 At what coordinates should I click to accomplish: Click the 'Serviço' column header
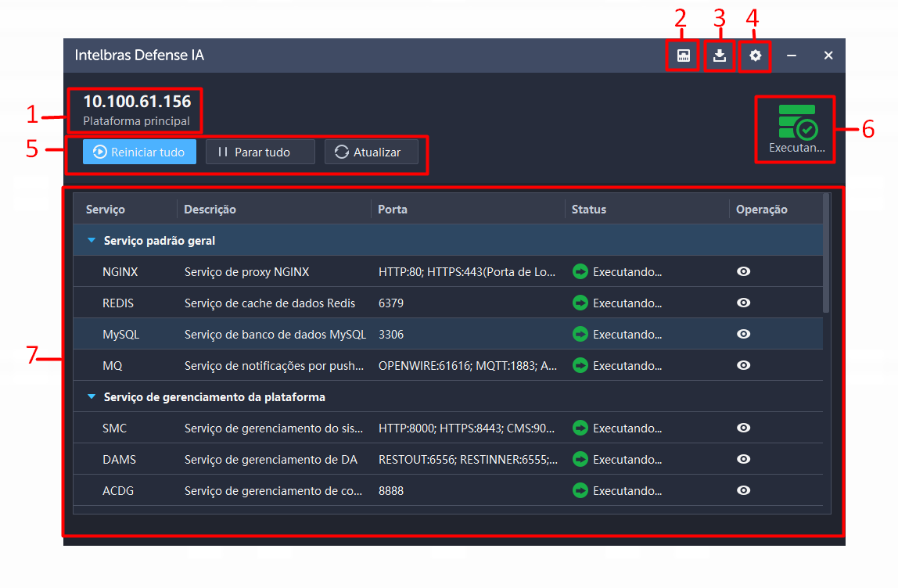click(106, 210)
